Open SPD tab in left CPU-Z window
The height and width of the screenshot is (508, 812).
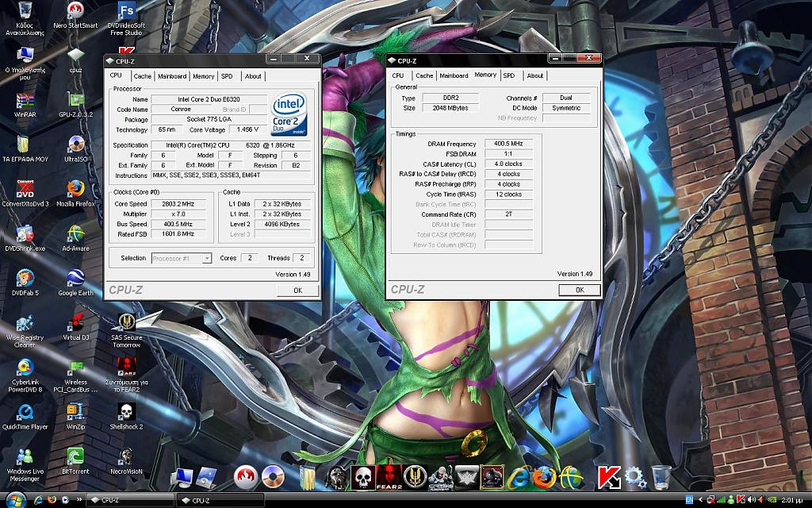point(227,76)
